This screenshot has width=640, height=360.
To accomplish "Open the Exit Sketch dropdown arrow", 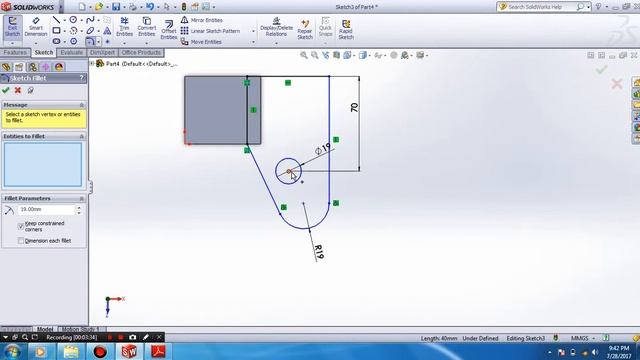I will click(12, 42).
